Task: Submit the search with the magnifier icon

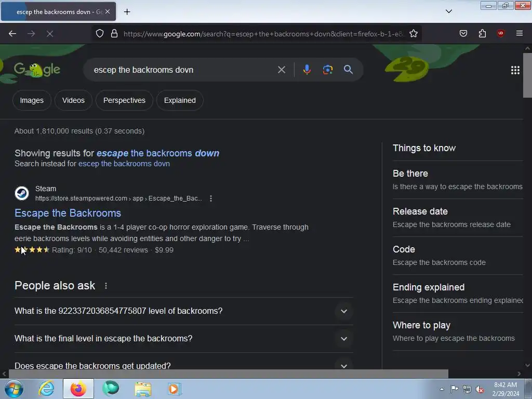Action: click(x=348, y=70)
